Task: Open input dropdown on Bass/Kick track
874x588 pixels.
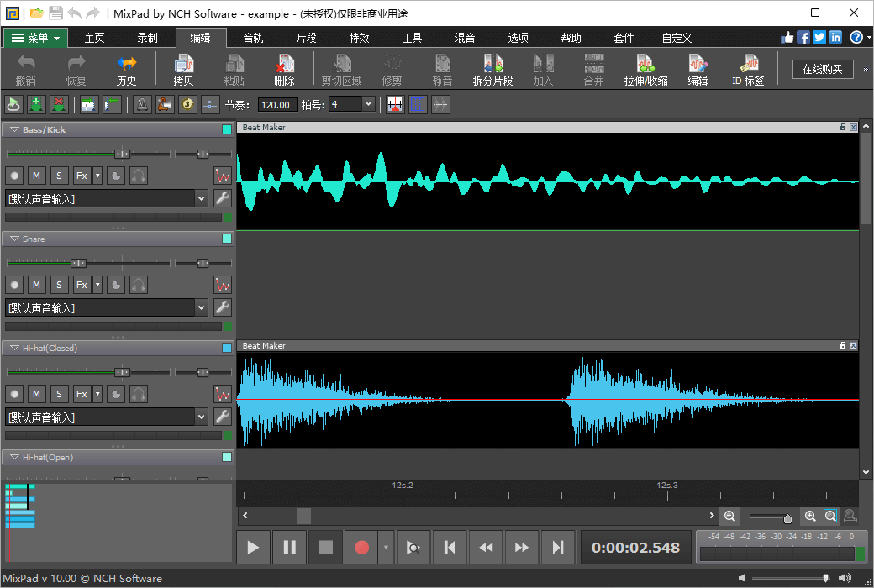Action: click(x=201, y=198)
